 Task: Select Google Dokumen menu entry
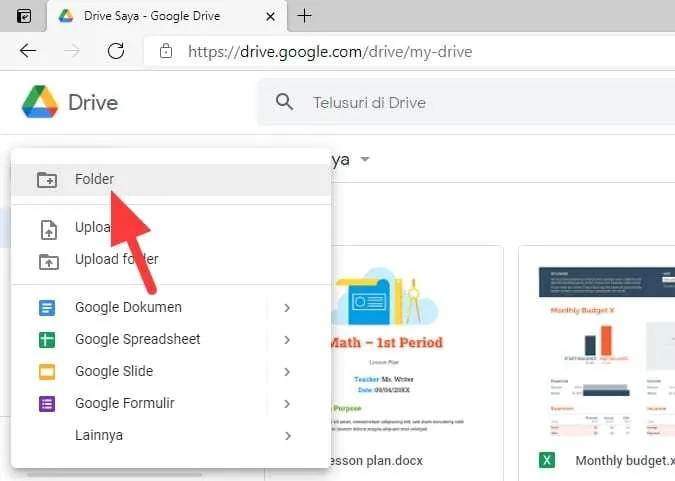click(x=171, y=308)
